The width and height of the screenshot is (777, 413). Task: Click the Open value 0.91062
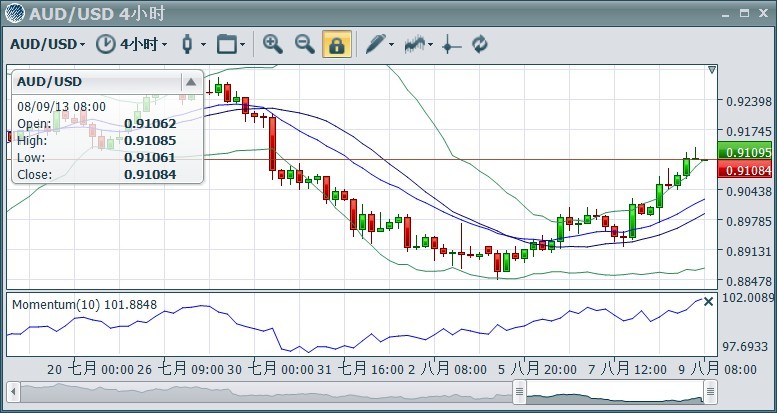click(150, 123)
